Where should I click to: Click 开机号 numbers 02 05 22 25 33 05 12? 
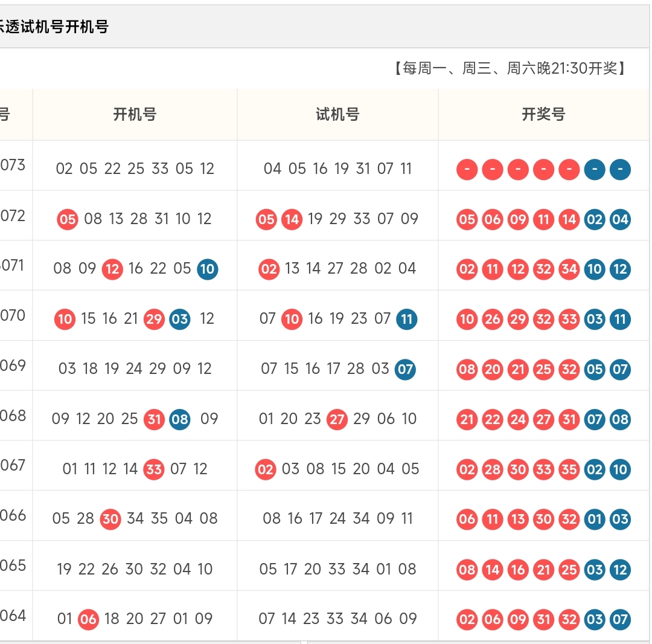click(x=135, y=169)
